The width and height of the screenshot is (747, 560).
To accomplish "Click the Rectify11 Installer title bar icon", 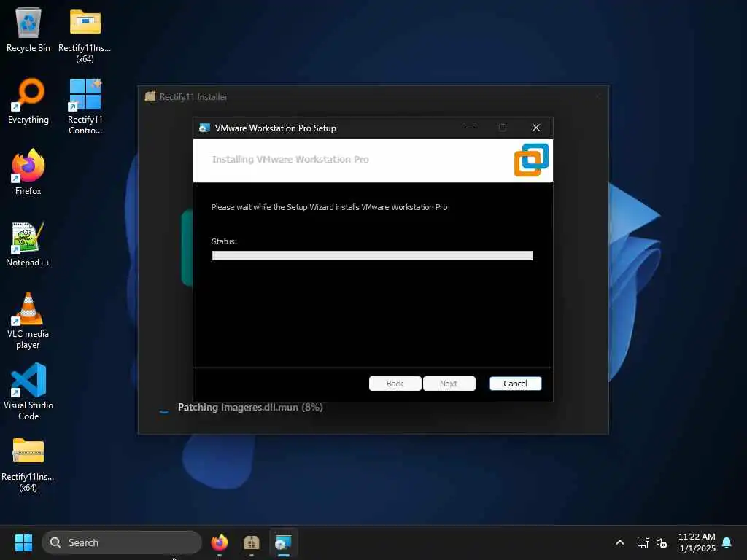I will point(150,96).
